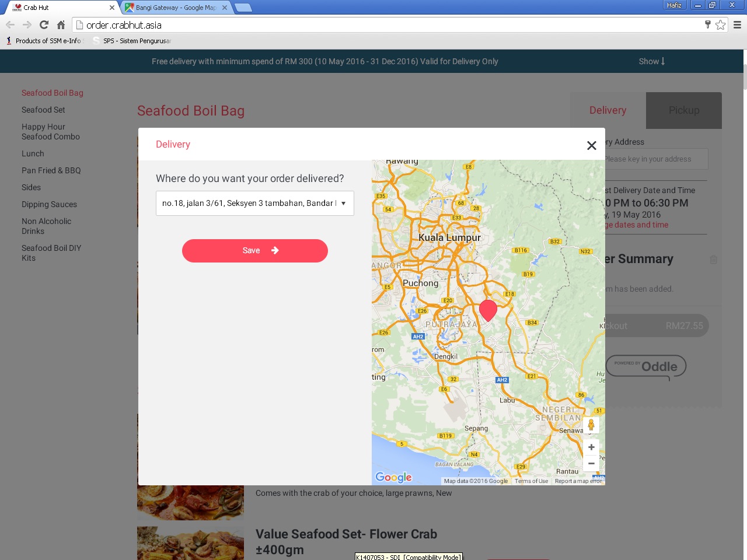Click the Report a map error link
The image size is (747, 560).
[578, 481]
